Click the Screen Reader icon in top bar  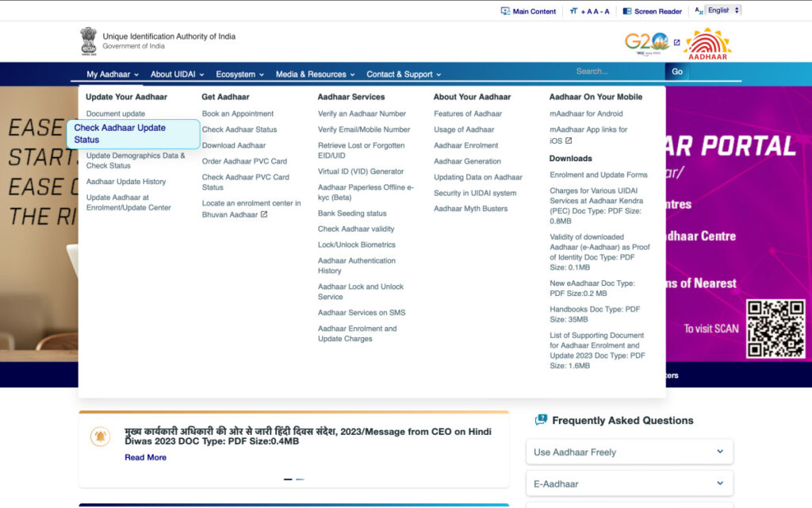627,11
